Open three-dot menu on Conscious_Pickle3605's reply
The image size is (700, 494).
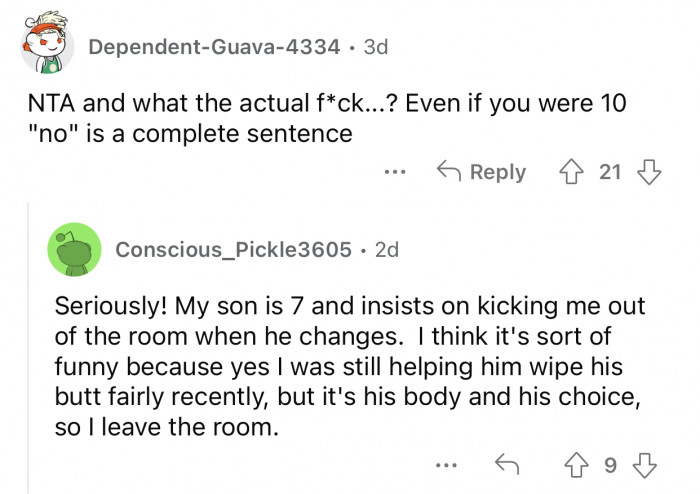point(447,463)
